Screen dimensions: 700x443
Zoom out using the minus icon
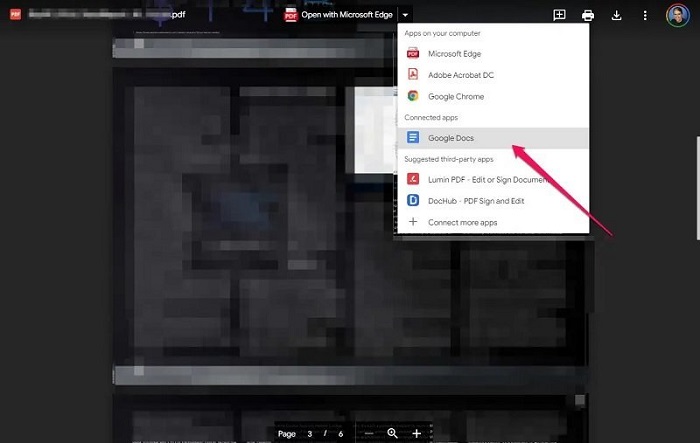[369, 434]
